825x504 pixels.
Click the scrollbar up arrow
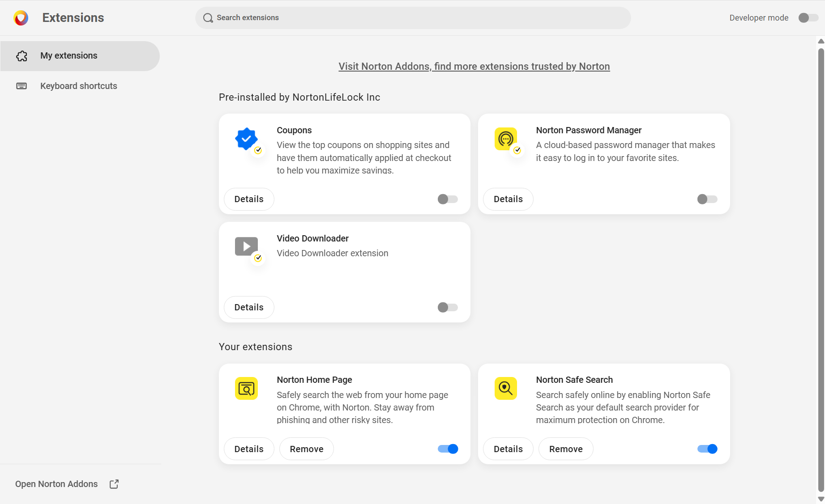point(821,41)
